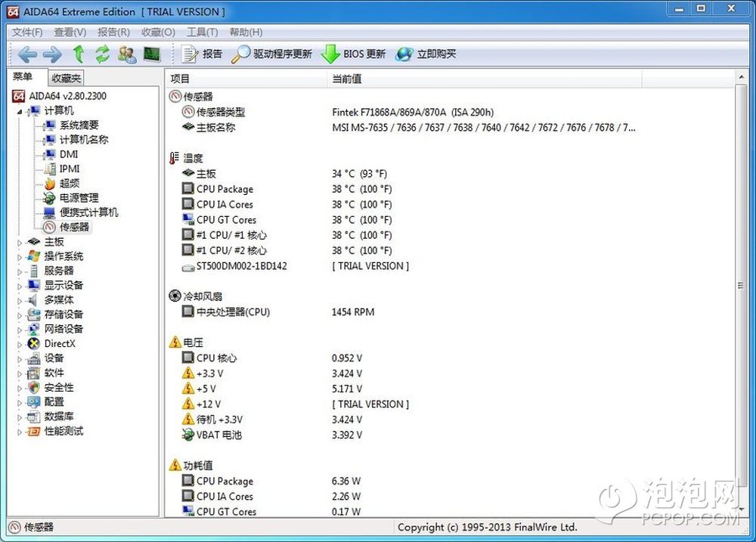Image resolution: width=756 pixels, height=542 pixels.
Task: Open the 报告(R) menu
Action: [114, 33]
